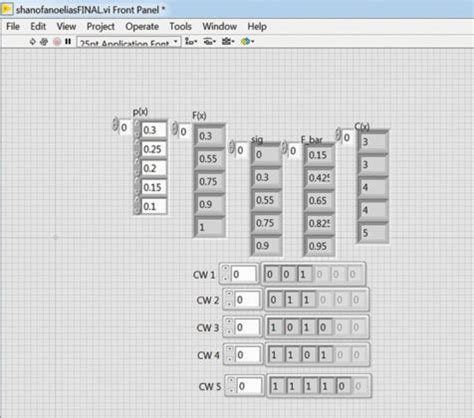The height and width of the screenshot is (418, 474).
Task: Click the F(x) indicator showing 1
Action: [x=209, y=227]
